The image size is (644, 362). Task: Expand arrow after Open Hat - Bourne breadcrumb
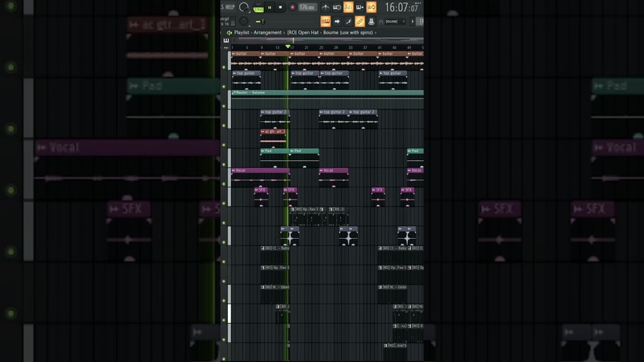376,33
